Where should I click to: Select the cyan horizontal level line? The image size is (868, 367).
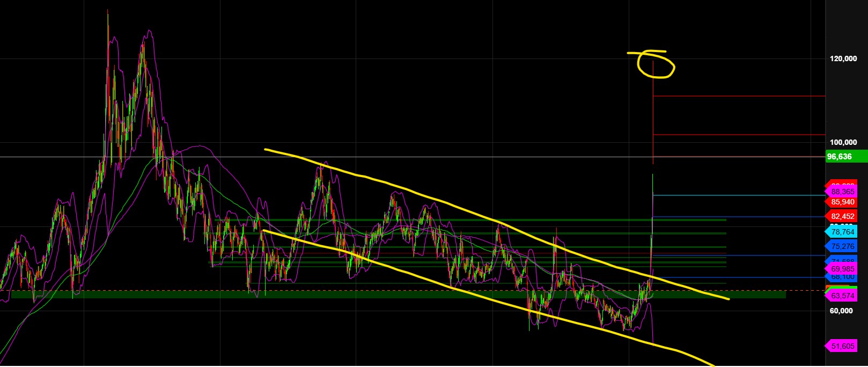(739, 195)
